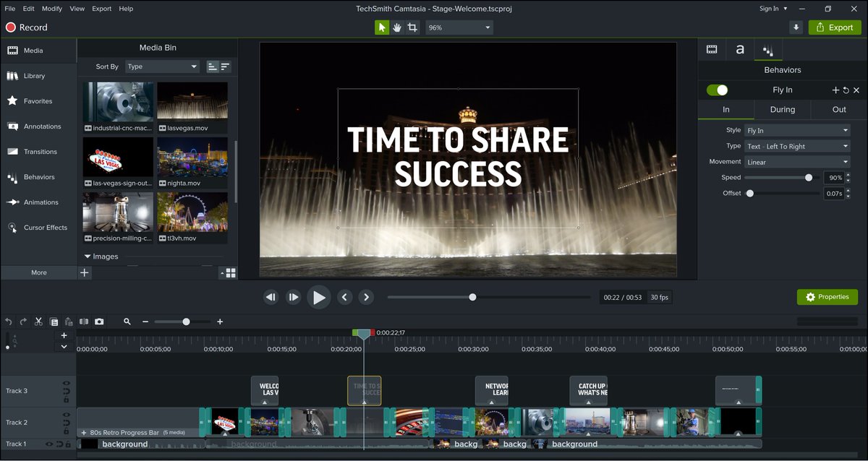Disable the Fly In behavior switch

(718, 90)
